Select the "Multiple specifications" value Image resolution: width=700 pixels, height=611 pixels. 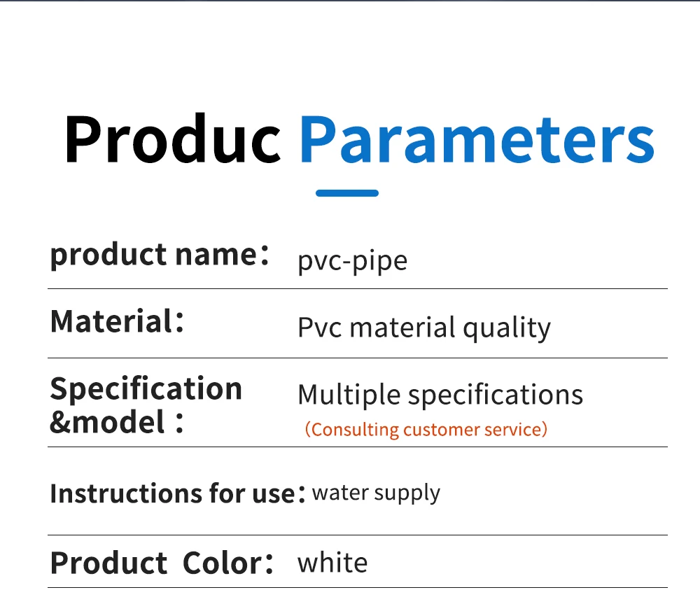coord(440,395)
